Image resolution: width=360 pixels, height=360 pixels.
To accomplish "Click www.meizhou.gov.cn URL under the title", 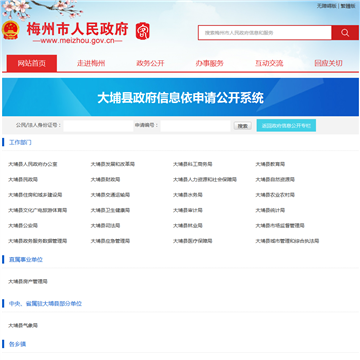I will tap(77, 41).
